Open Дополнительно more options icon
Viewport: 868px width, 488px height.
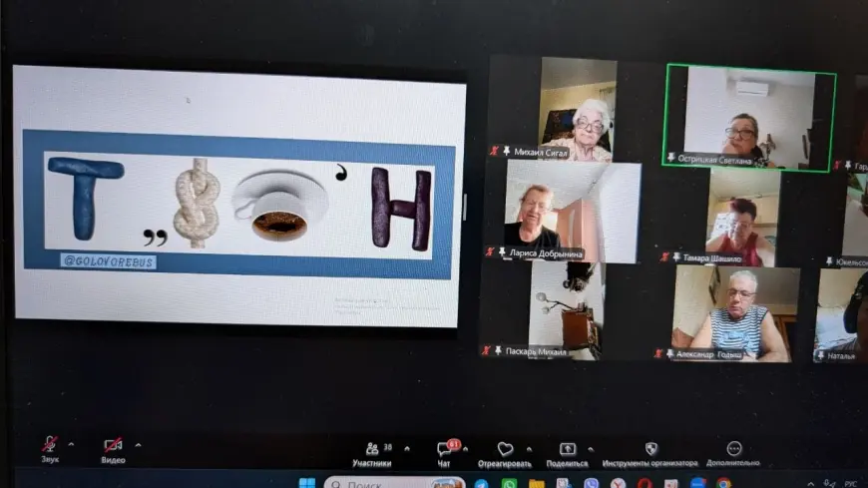(733, 454)
